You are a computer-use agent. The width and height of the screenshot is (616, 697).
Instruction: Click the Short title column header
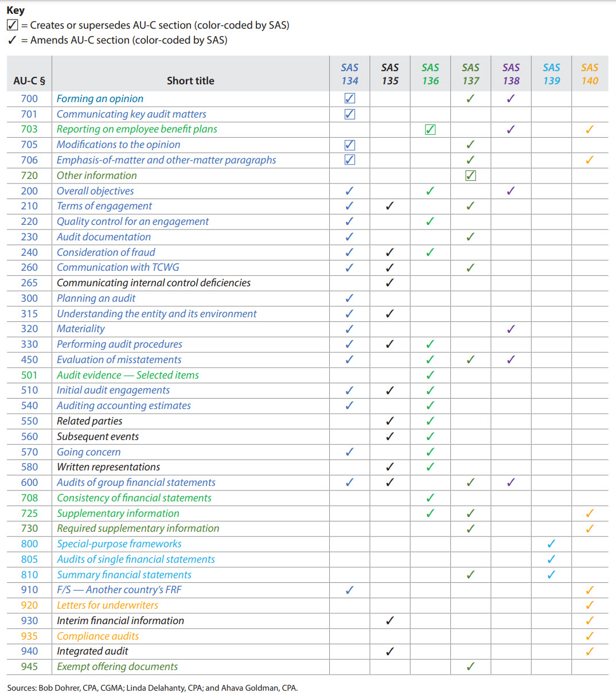pyautogui.click(x=190, y=81)
